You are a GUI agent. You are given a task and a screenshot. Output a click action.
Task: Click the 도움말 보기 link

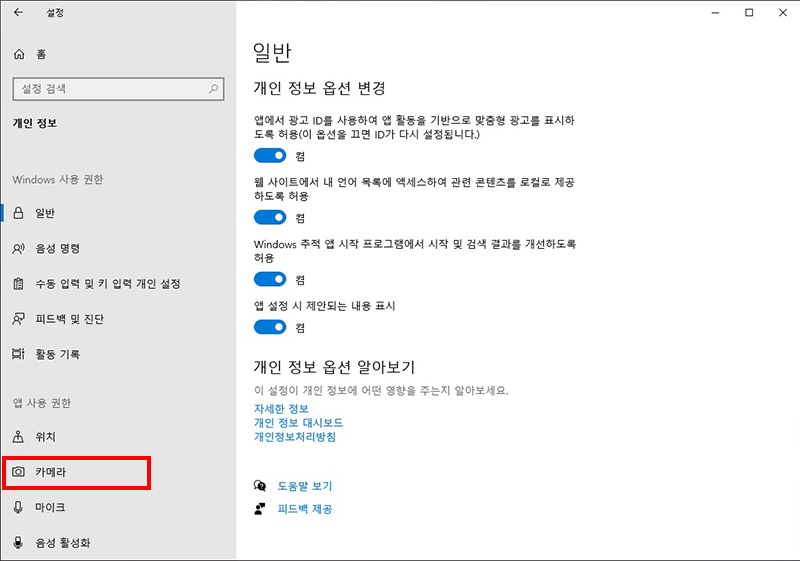pos(305,486)
